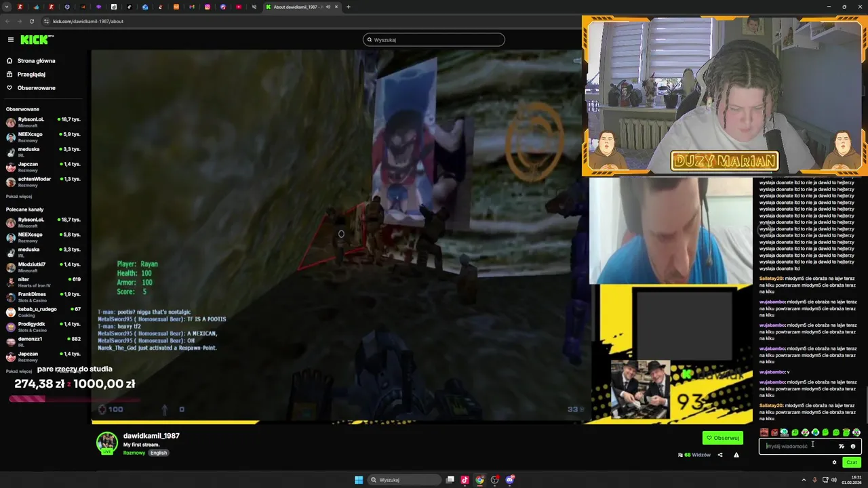The width and height of the screenshot is (868, 488).
Task: Open TikTok app from the taskbar
Action: coord(465,480)
